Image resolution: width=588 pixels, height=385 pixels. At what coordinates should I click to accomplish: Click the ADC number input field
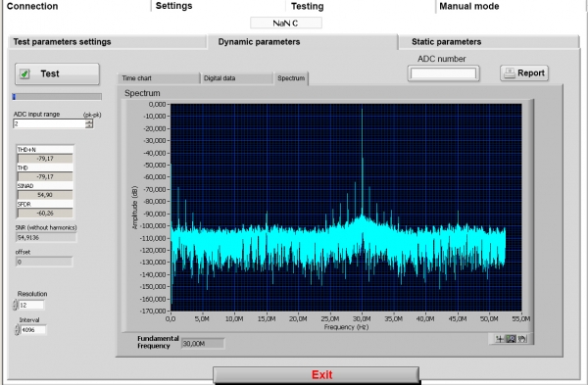(443, 73)
